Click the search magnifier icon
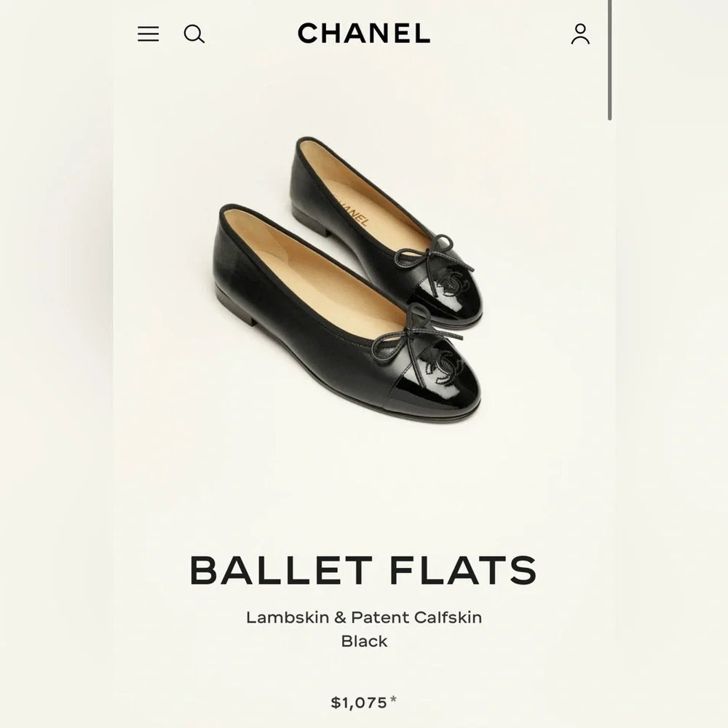The height and width of the screenshot is (728, 728). click(194, 34)
